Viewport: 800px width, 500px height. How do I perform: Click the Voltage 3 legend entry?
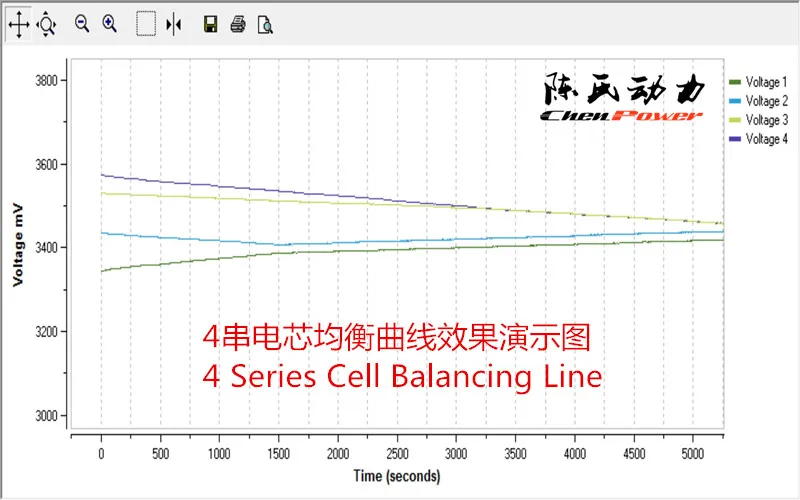coord(758,120)
